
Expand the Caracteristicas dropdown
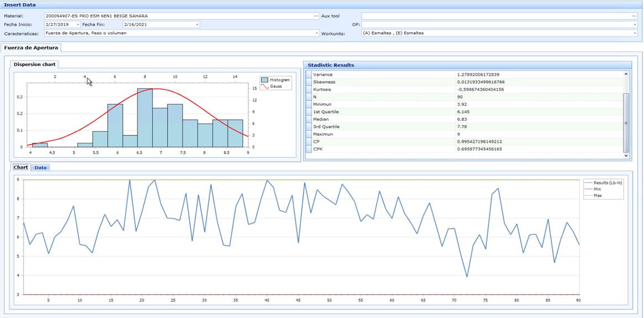(316, 33)
